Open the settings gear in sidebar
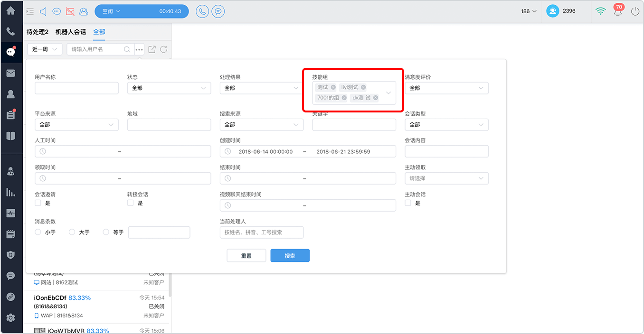Screen dimensions: 644x334 point(10,318)
